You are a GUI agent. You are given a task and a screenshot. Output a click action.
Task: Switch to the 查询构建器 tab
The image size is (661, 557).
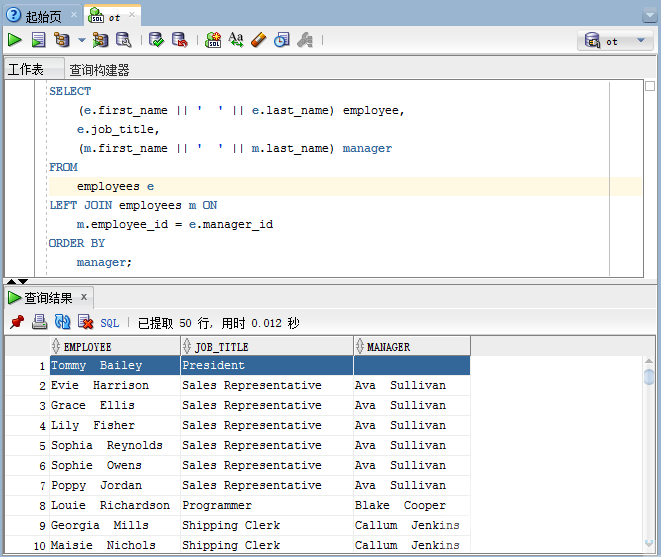99,70
